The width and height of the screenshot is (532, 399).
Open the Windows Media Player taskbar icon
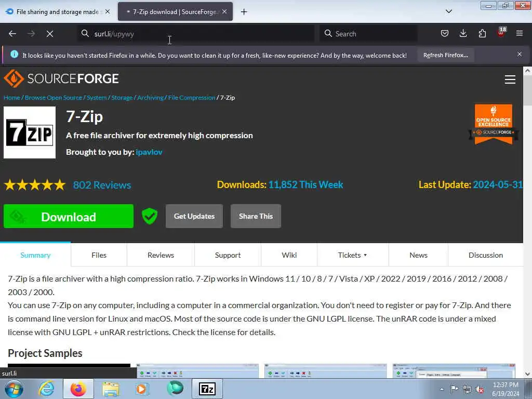[x=142, y=389]
